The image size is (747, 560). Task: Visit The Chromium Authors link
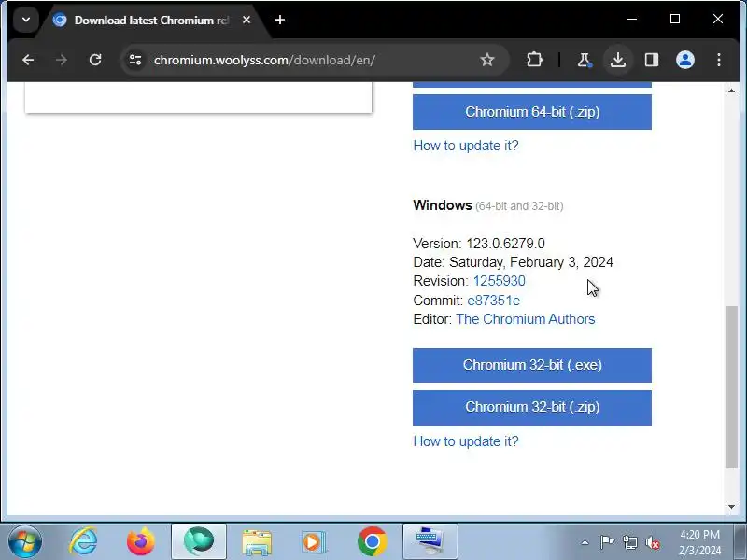coord(525,319)
